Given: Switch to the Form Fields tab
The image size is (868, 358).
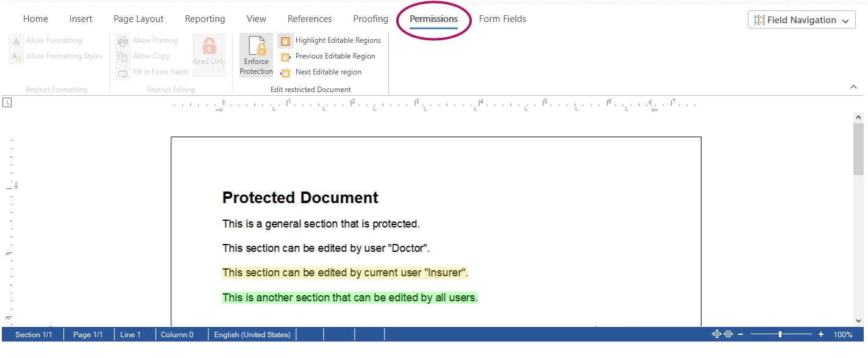Looking at the screenshot, I should (x=502, y=19).
